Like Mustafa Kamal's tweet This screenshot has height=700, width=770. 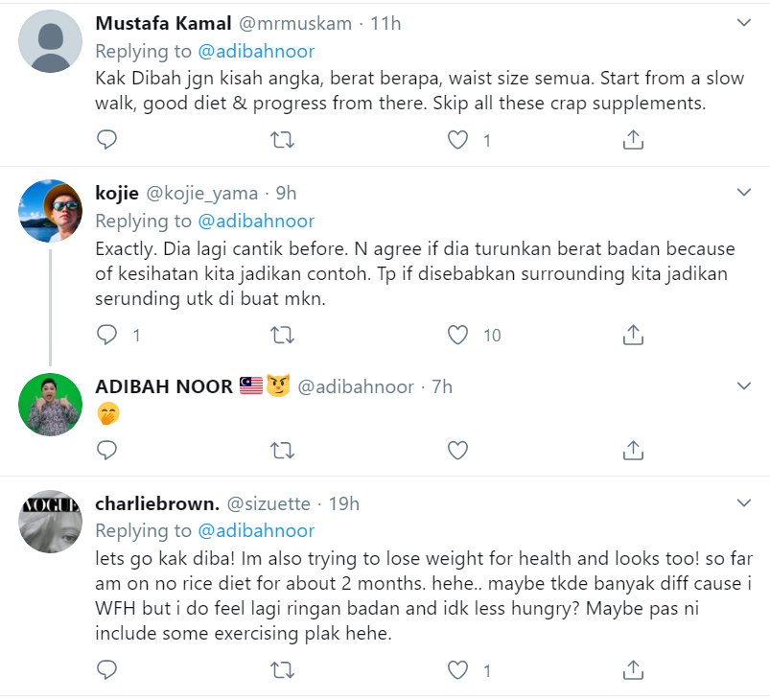click(458, 140)
